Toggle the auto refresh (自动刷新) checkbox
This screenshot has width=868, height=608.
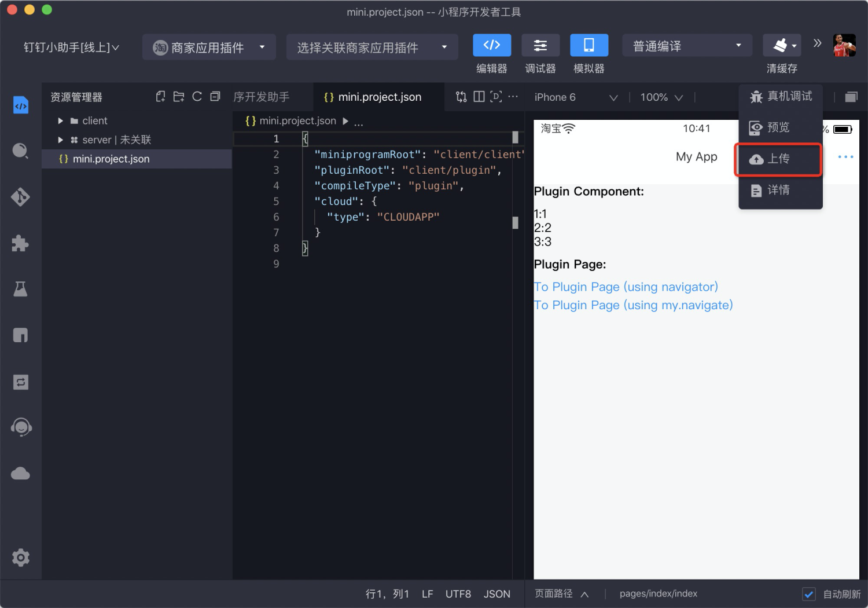tap(809, 594)
